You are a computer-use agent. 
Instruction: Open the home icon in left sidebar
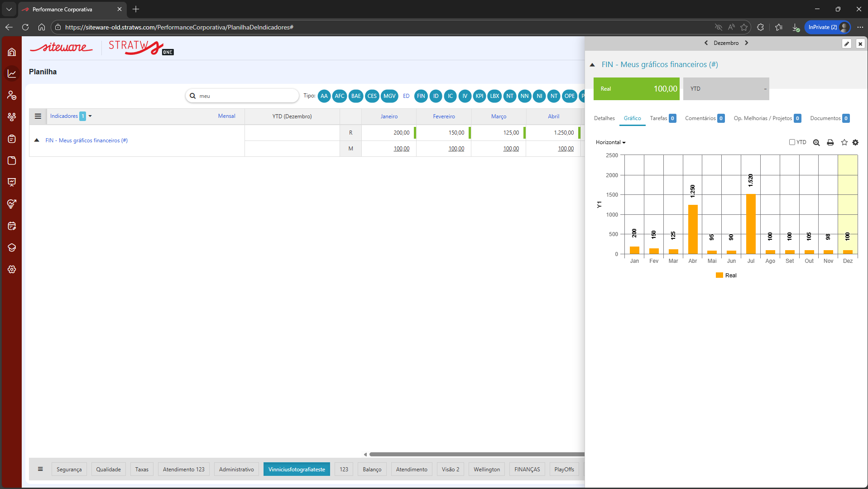coord(12,52)
